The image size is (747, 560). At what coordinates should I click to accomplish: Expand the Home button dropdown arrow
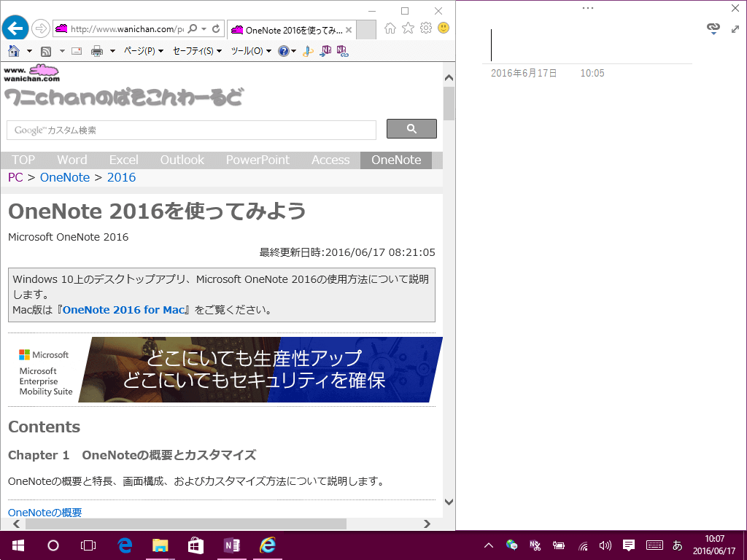(x=29, y=51)
